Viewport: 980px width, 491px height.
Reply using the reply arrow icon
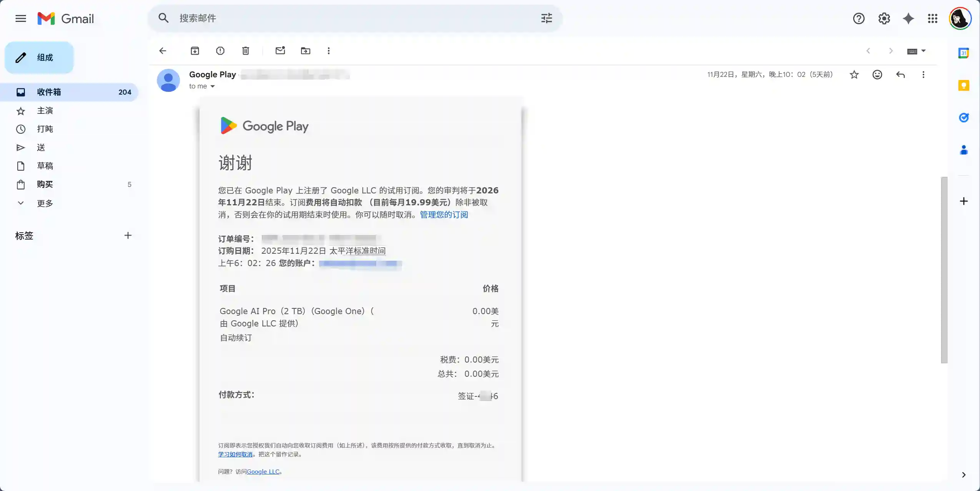pos(900,75)
